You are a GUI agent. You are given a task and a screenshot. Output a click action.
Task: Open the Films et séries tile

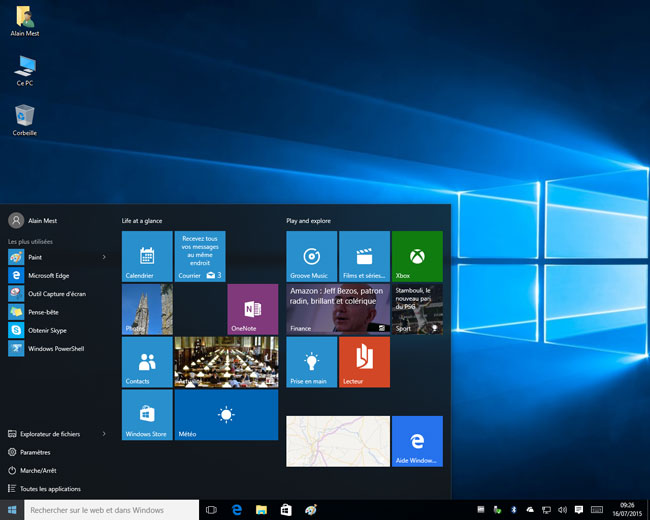tap(364, 256)
